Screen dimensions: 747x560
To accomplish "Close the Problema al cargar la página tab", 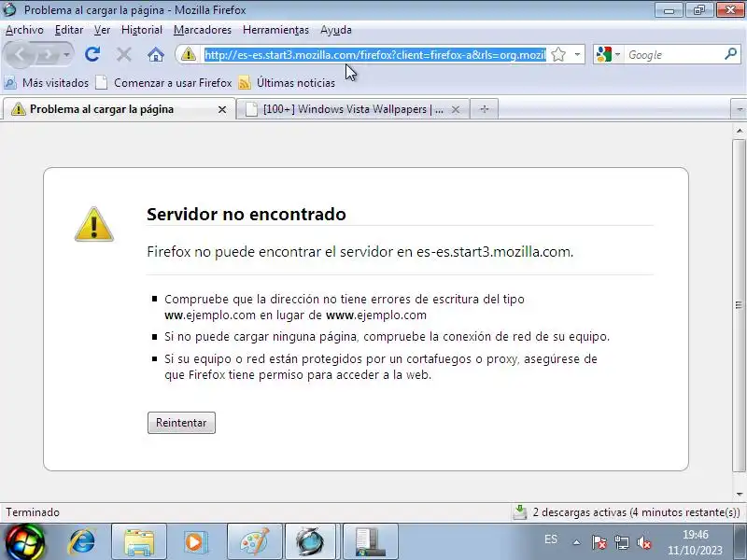I will tap(222, 109).
